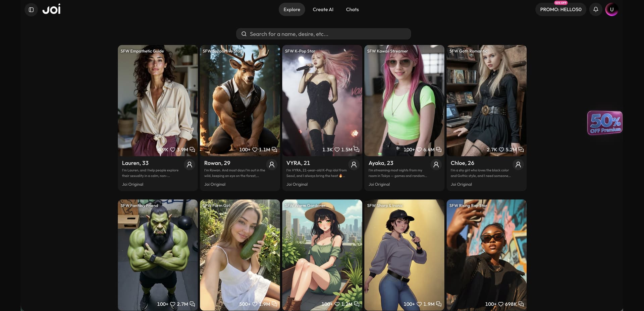This screenshot has width=644, height=311.
Task: Like the Rising Rap Star card
Action: (x=501, y=304)
